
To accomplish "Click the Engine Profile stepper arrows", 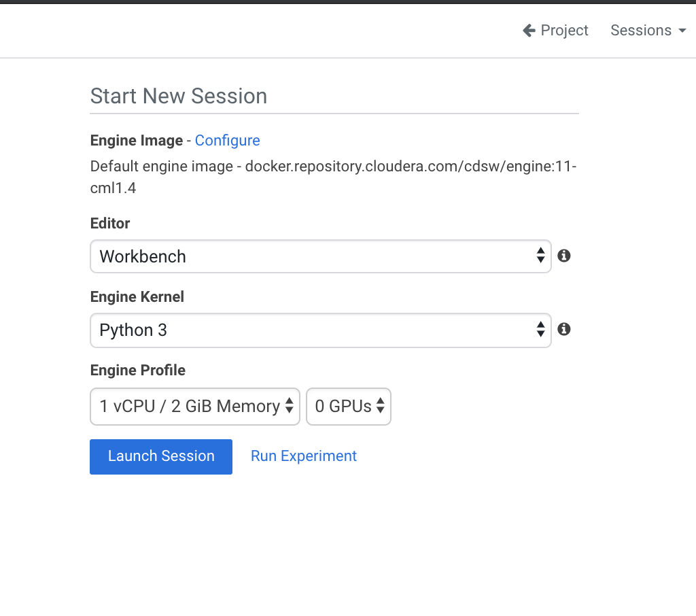I will (x=291, y=406).
